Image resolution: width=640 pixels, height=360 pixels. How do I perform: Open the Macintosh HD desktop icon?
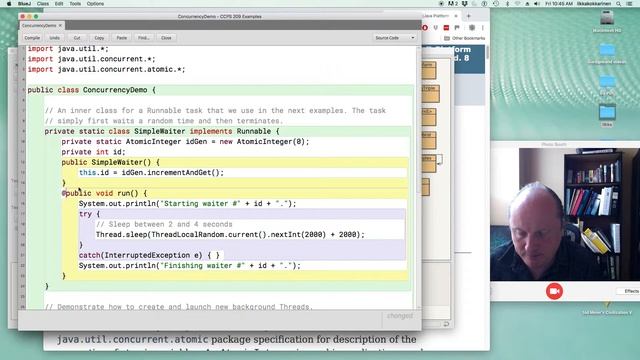coord(607,21)
